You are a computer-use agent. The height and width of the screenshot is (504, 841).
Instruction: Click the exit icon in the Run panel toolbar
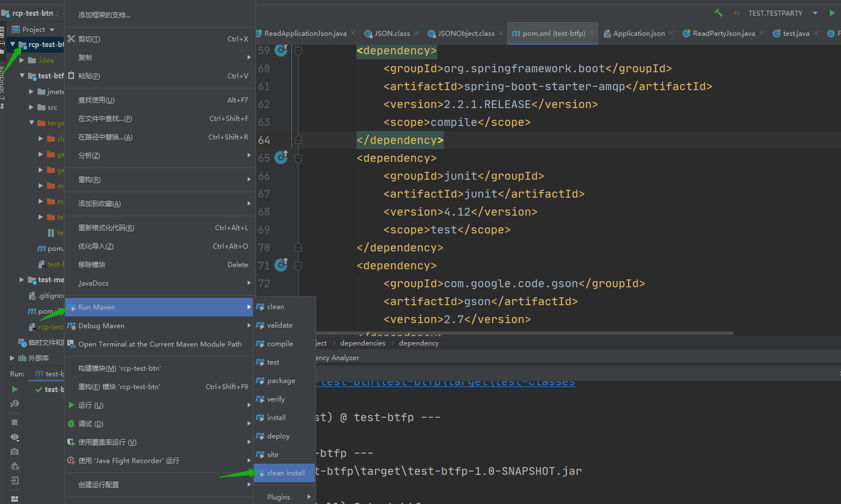tap(15, 480)
